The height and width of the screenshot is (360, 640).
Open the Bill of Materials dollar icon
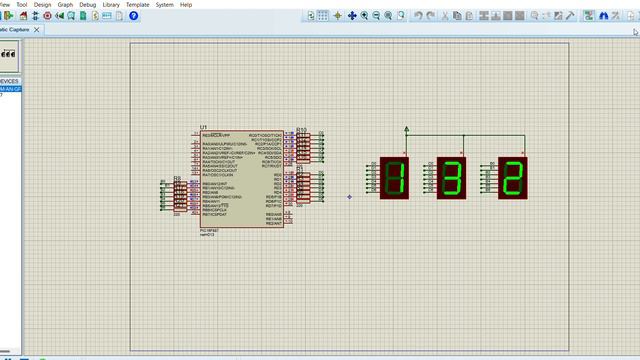pos(95,16)
